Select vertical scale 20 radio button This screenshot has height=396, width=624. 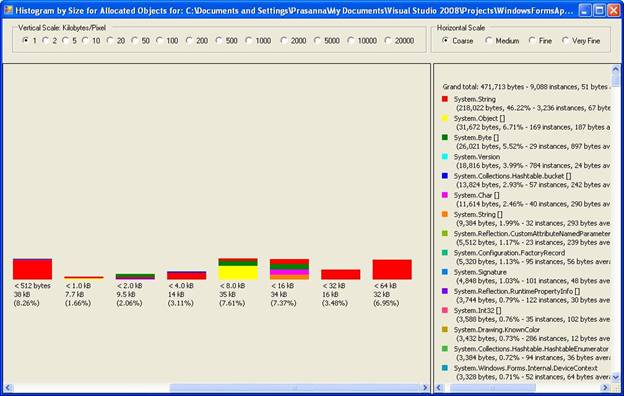(x=110, y=41)
